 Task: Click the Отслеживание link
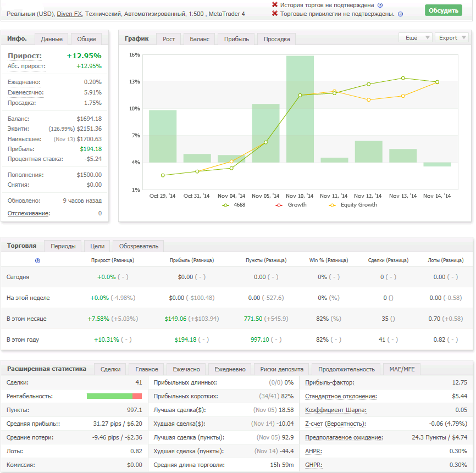click(x=28, y=213)
